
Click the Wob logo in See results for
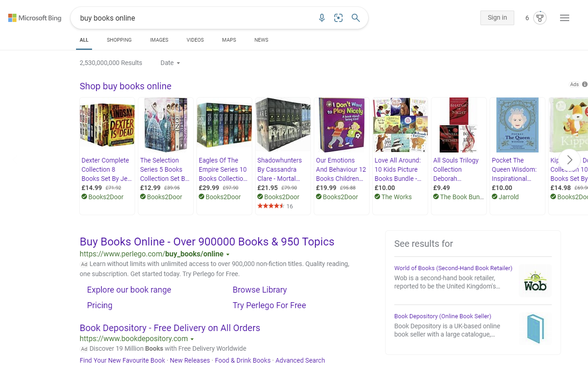pyautogui.click(x=535, y=280)
